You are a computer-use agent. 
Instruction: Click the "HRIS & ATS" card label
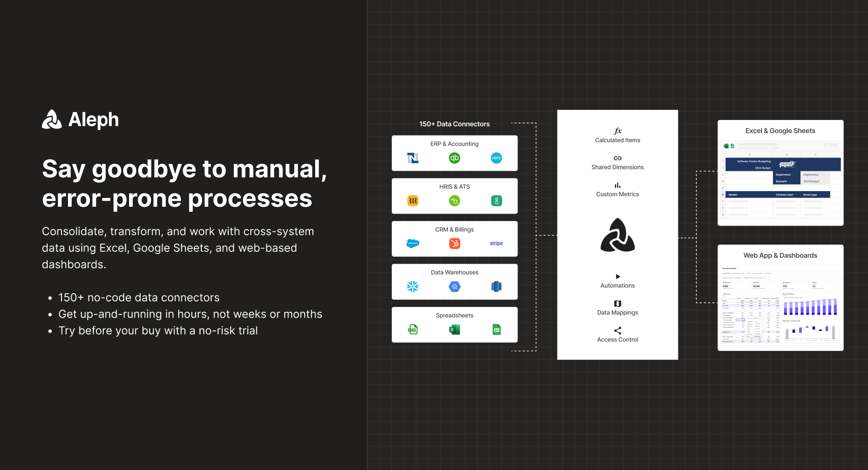[x=455, y=187]
